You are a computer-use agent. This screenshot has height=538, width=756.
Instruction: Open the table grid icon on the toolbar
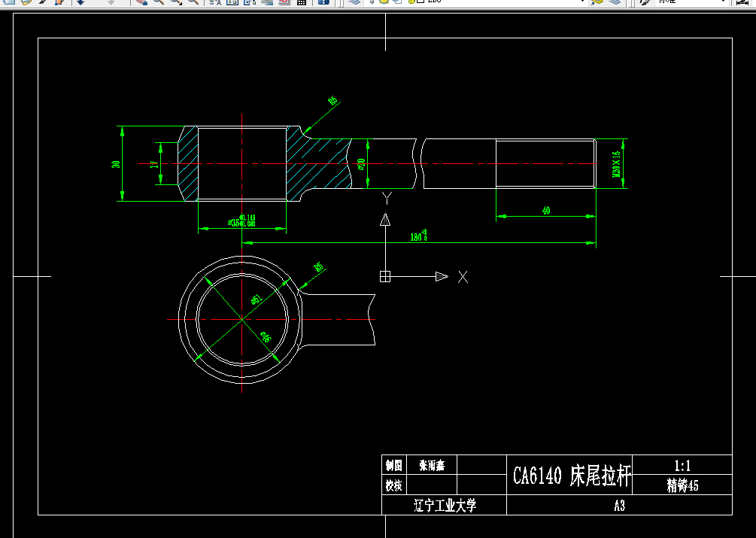point(301,5)
